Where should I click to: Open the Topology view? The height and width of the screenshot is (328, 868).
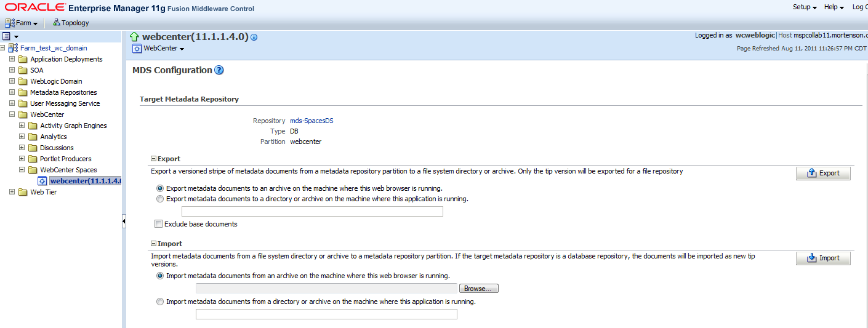[71, 23]
